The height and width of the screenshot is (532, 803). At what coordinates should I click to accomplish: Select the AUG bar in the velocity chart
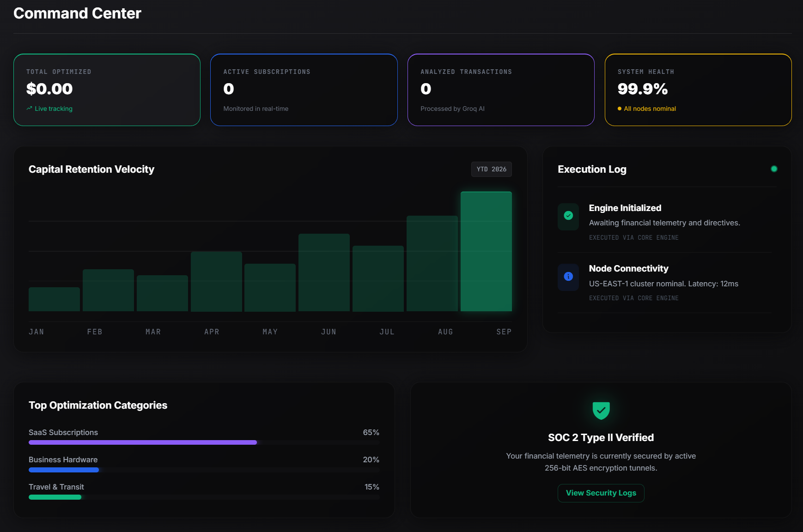[432, 264]
